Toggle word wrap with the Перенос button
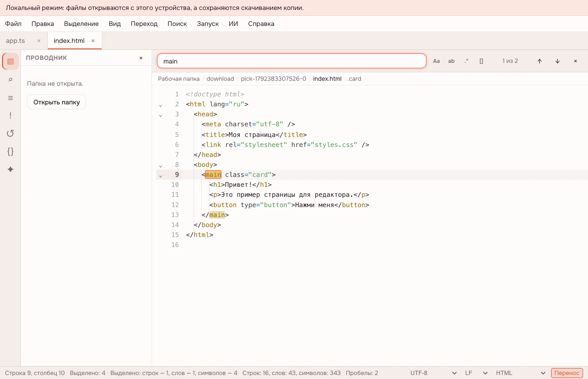This screenshot has width=588, height=379. click(567, 373)
